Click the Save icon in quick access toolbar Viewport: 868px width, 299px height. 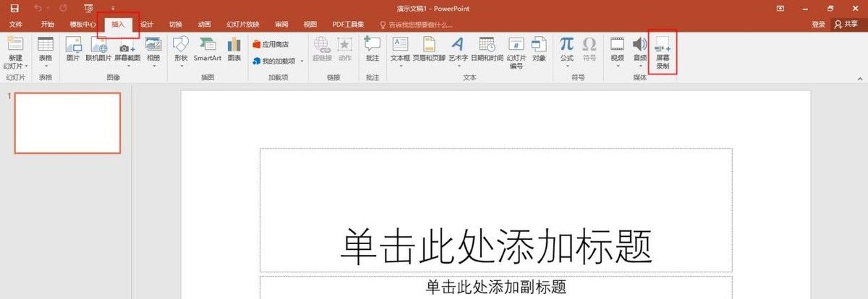(x=14, y=8)
